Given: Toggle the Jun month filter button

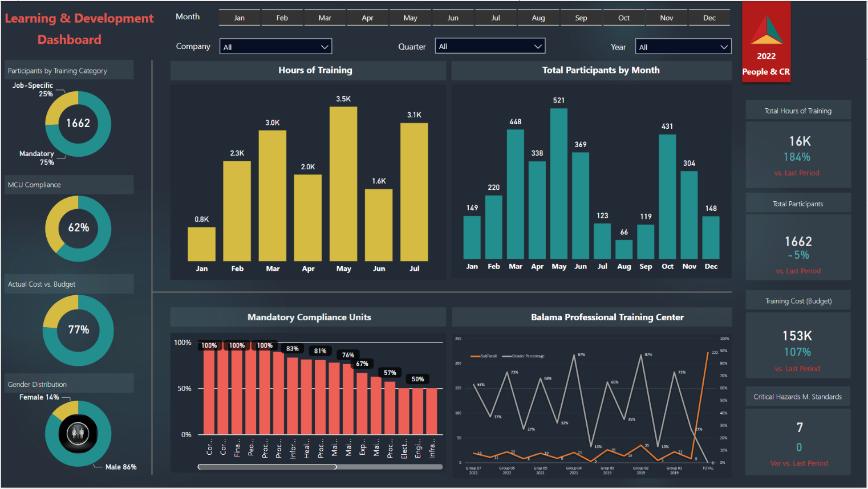Looking at the screenshot, I should (453, 18).
